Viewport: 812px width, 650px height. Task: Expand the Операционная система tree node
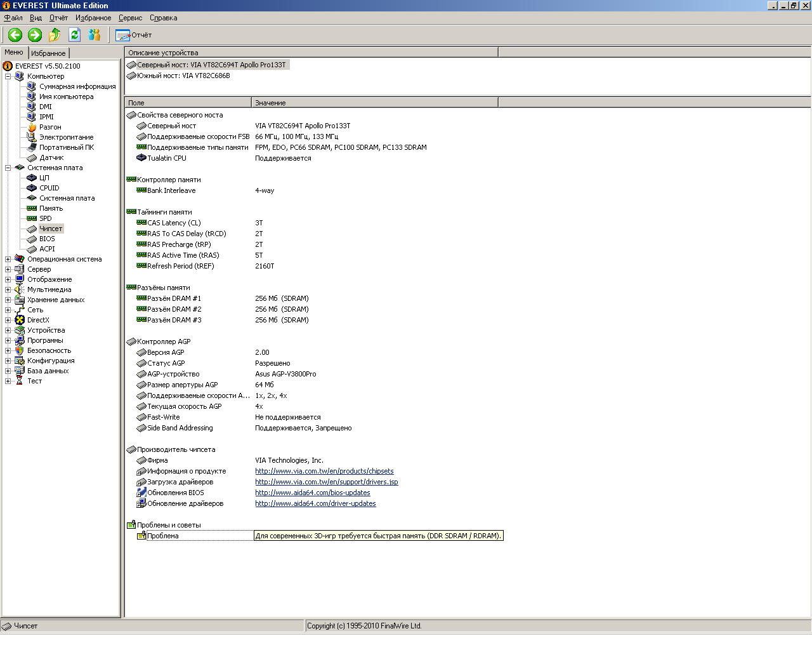[8, 259]
